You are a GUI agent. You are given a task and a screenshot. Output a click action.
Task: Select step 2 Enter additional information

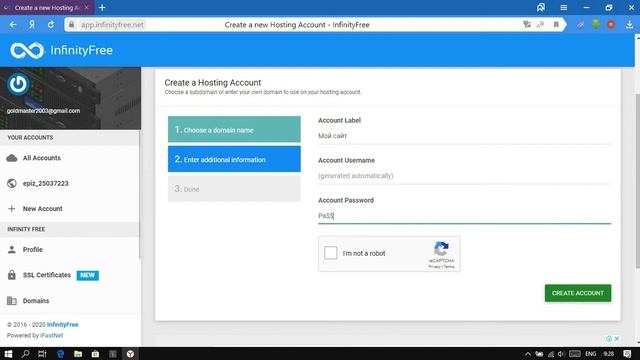point(234,159)
